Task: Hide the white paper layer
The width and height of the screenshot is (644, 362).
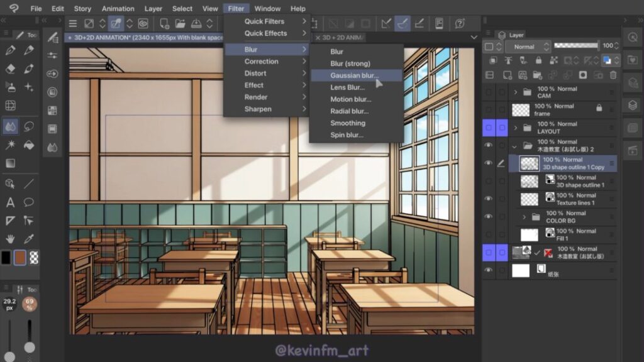Action: coord(488,270)
